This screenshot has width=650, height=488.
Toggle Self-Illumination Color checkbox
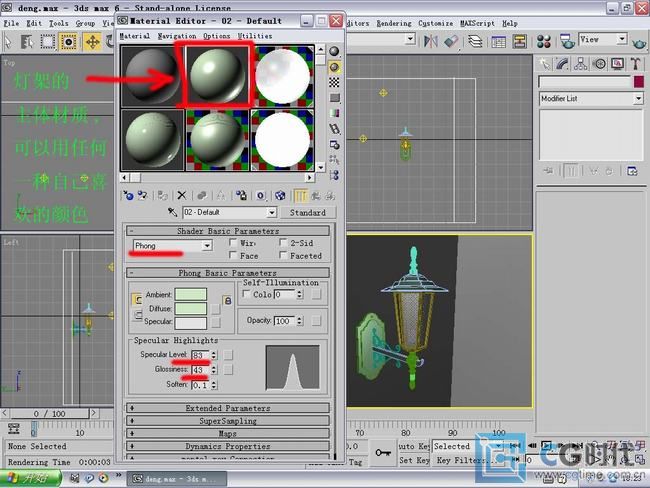[x=246, y=294]
